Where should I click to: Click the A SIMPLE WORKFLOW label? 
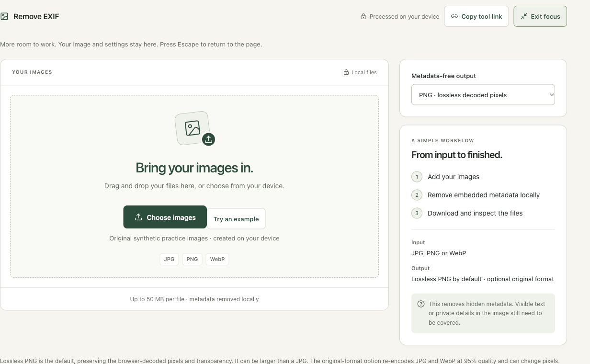click(442, 141)
